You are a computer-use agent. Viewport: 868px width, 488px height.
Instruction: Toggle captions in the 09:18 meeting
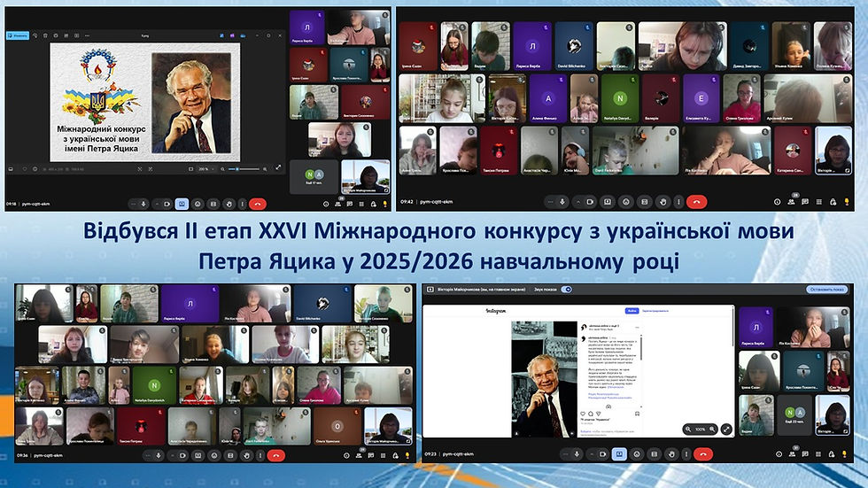pos(213,204)
